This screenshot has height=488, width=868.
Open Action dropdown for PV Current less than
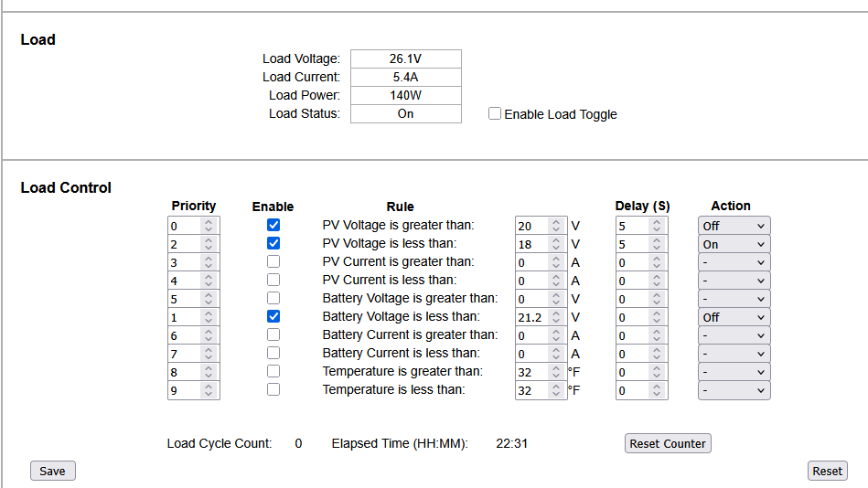coord(734,281)
